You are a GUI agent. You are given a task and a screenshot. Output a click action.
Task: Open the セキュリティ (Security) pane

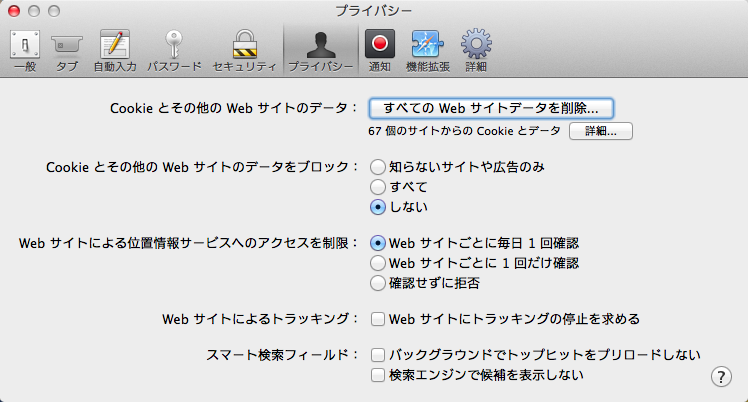tap(245, 51)
